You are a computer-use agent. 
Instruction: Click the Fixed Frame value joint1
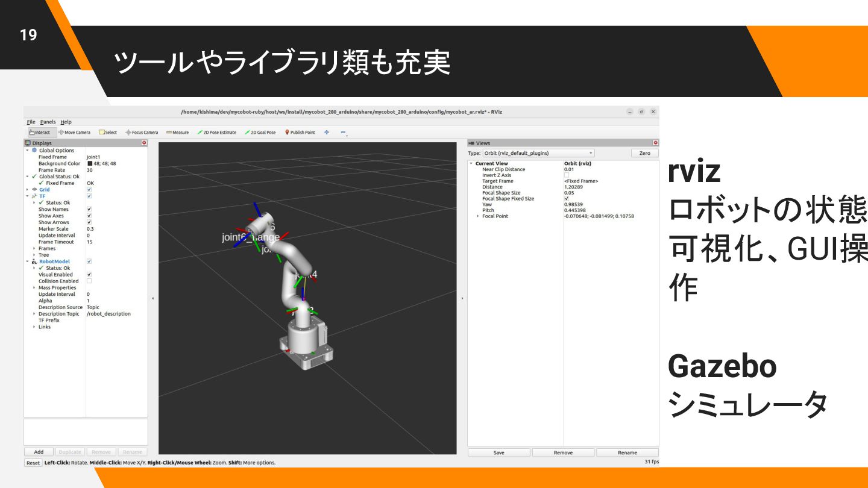[93, 157]
